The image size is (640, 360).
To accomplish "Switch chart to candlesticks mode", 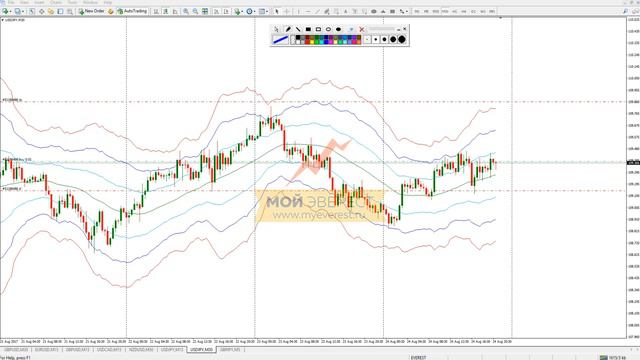I will [165, 11].
